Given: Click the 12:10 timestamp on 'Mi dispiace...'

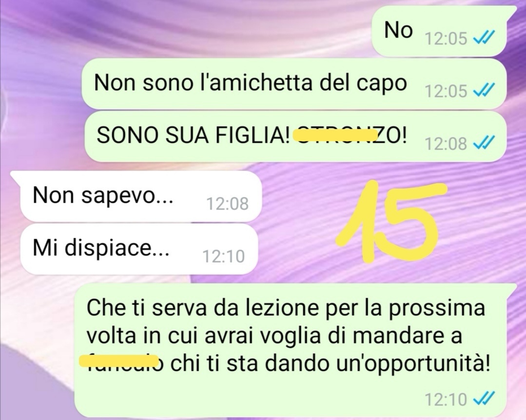Looking at the screenshot, I should tap(224, 256).
